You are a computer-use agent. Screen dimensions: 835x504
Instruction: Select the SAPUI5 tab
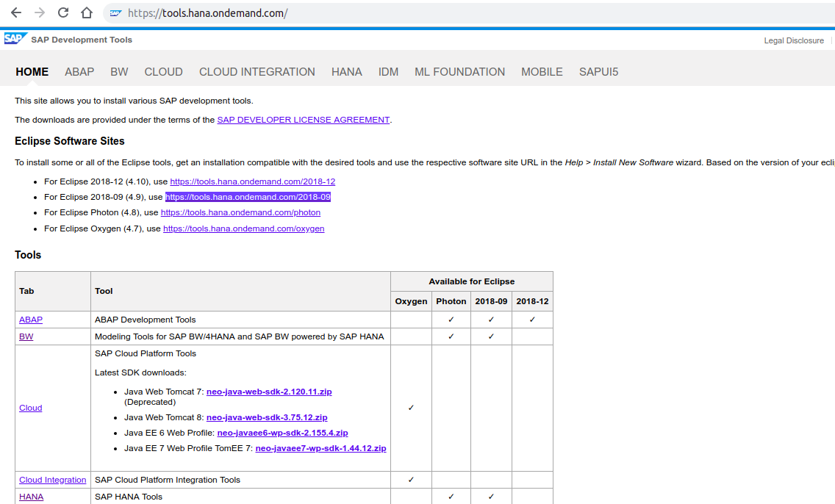point(598,72)
